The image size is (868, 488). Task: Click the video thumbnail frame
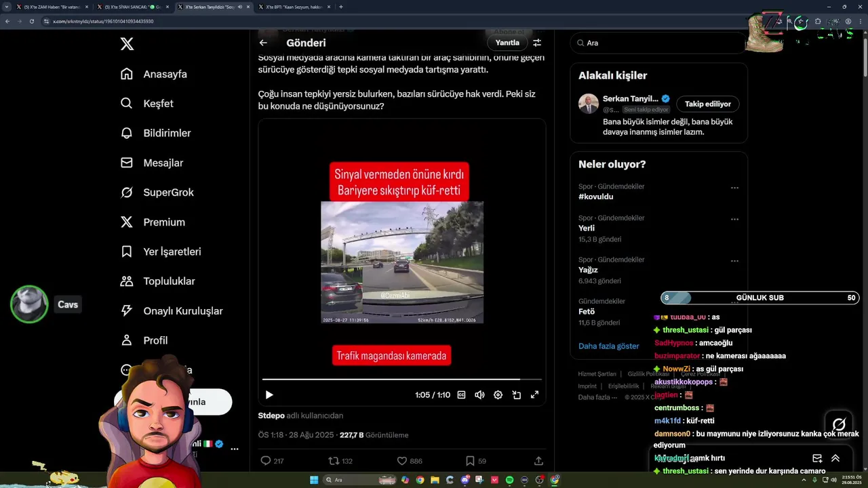click(402, 262)
